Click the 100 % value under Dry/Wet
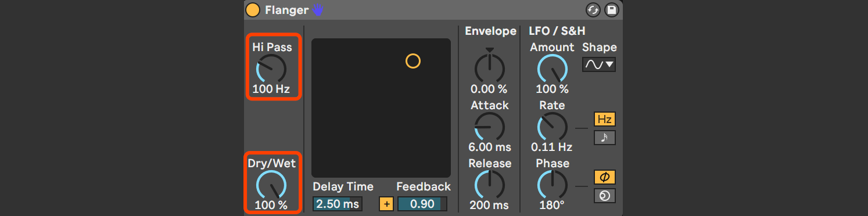This screenshot has width=868, height=216. (x=271, y=205)
